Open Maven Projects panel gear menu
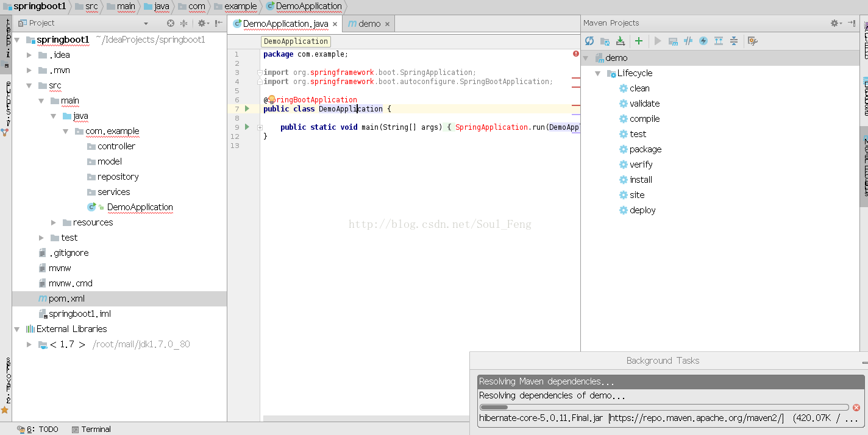This screenshot has height=435, width=868. click(836, 23)
